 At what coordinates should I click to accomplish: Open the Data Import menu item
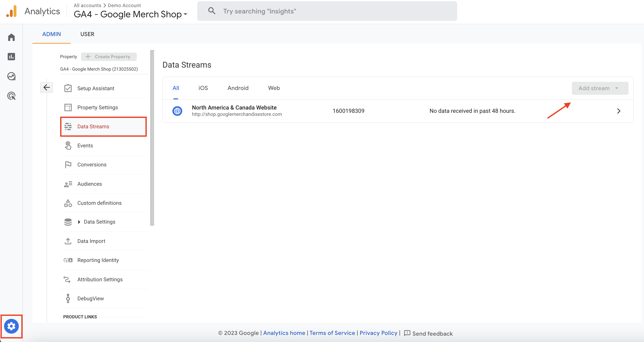[x=104, y=241]
